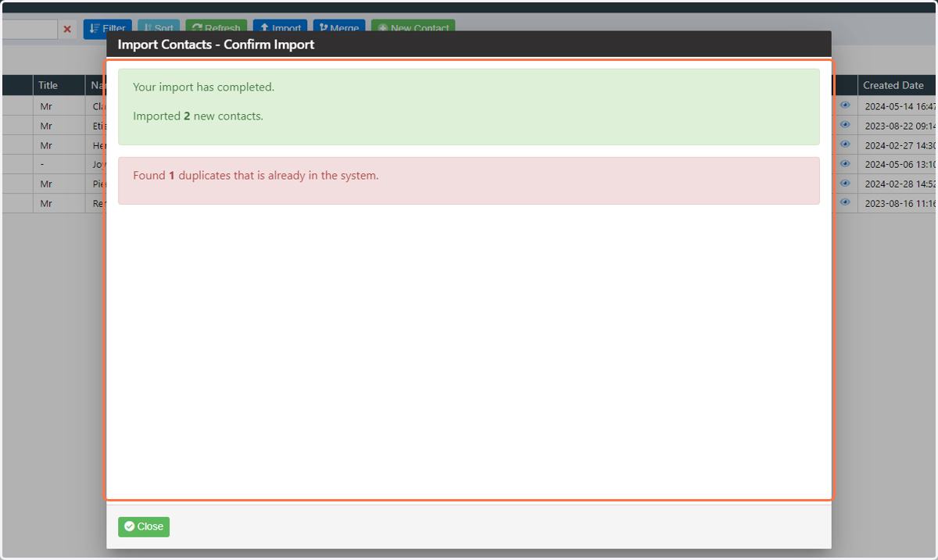Sort by the Title column header
Screen dimensions: 938x560
click(59, 85)
